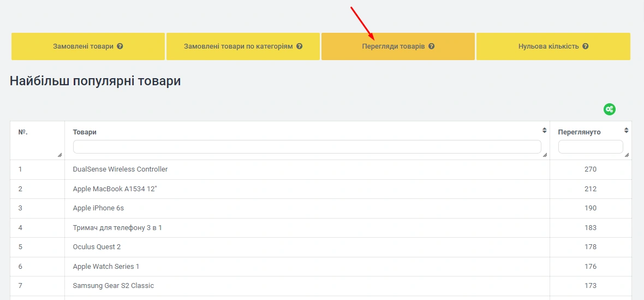
Task: Focus the Товари filter input field
Action: (307, 146)
